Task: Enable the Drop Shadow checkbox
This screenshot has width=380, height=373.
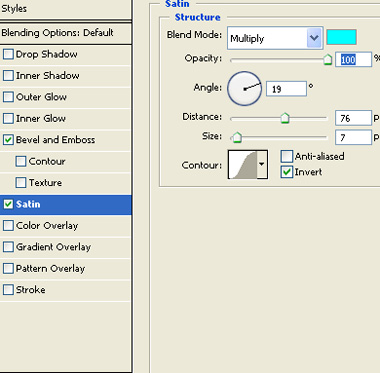Action: 8,54
